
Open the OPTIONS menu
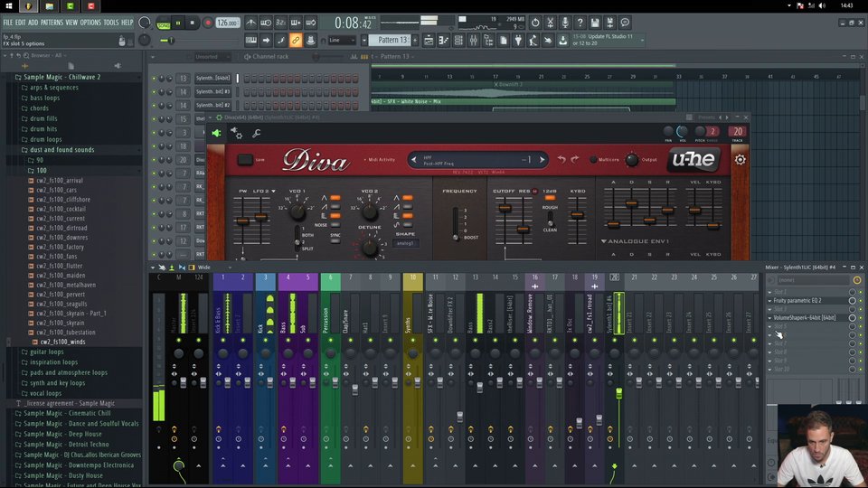(x=90, y=23)
